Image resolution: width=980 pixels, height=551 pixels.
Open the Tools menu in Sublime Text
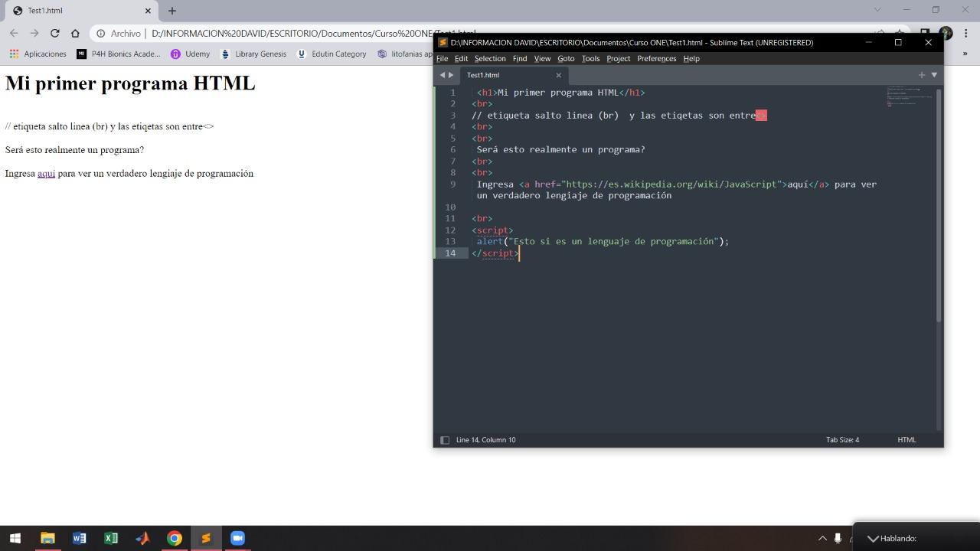[x=590, y=58]
